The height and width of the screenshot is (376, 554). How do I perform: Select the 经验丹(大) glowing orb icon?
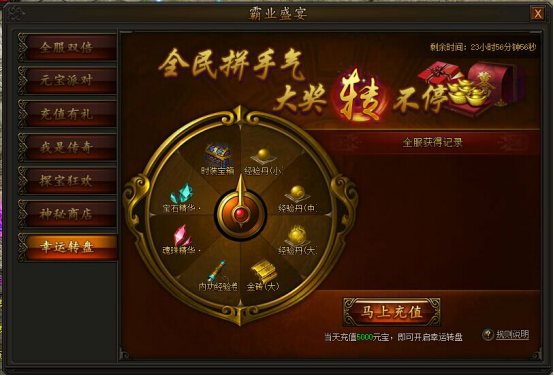[297, 234]
